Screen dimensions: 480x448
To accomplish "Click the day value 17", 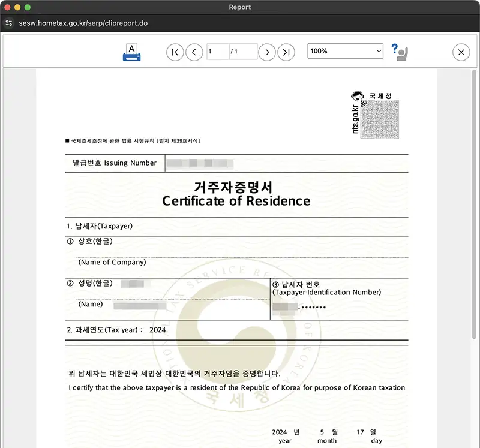I will tap(360, 432).
